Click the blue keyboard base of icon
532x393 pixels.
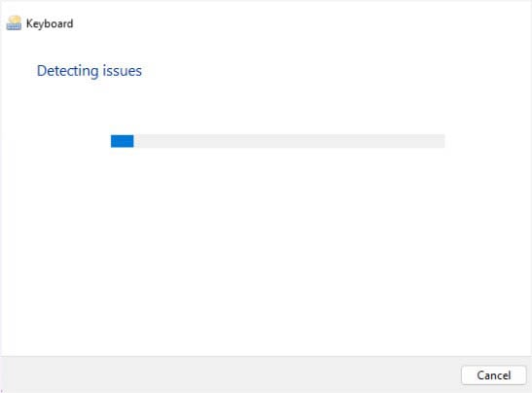(x=14, y=27)
